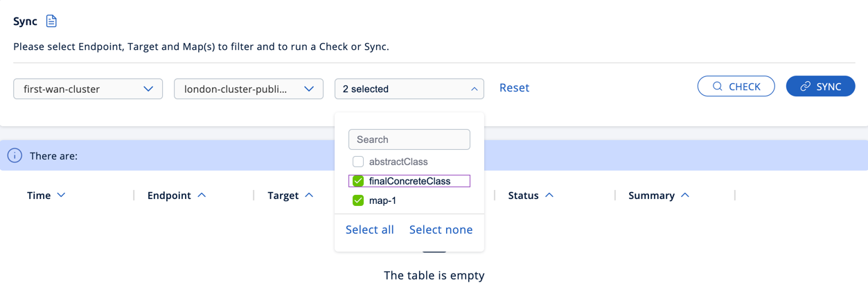Click the link icon in SYNC button

(805, 87)
